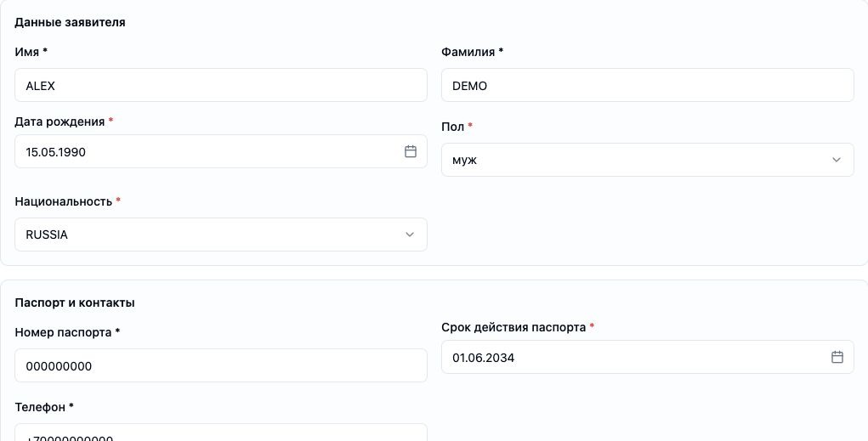Click the date value 15.05.1990
This screenshot has width=868, height=441.
pos(55,152)
